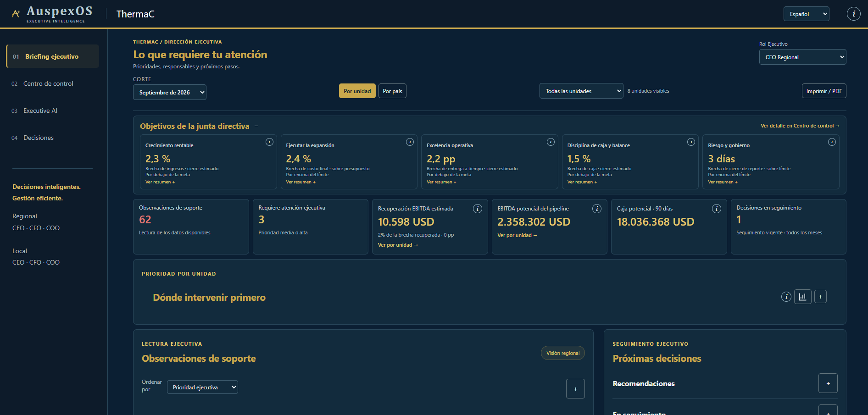
Task: Open the info icon in top header
Action: (x=853, y=14)
